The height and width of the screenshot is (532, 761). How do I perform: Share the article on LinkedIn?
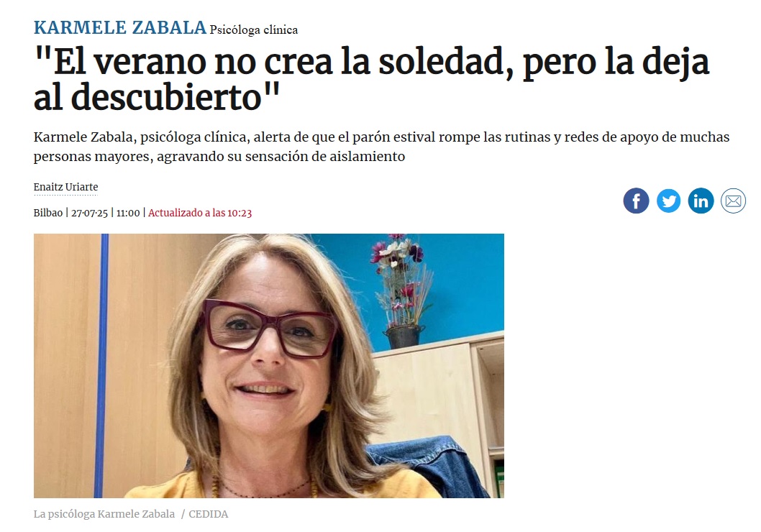pos(701,201)
